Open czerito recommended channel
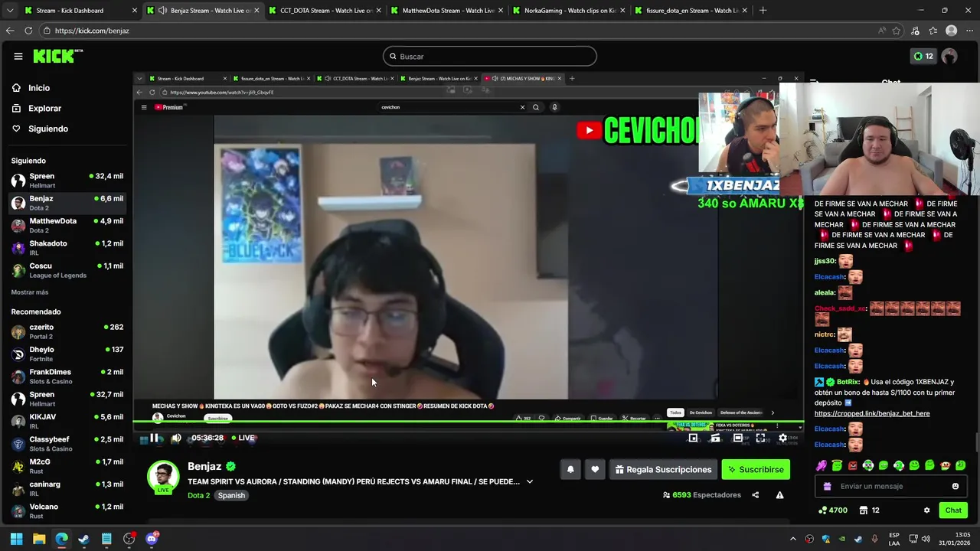The height and width of the screenshot is (551, 980). pos(67,331)
